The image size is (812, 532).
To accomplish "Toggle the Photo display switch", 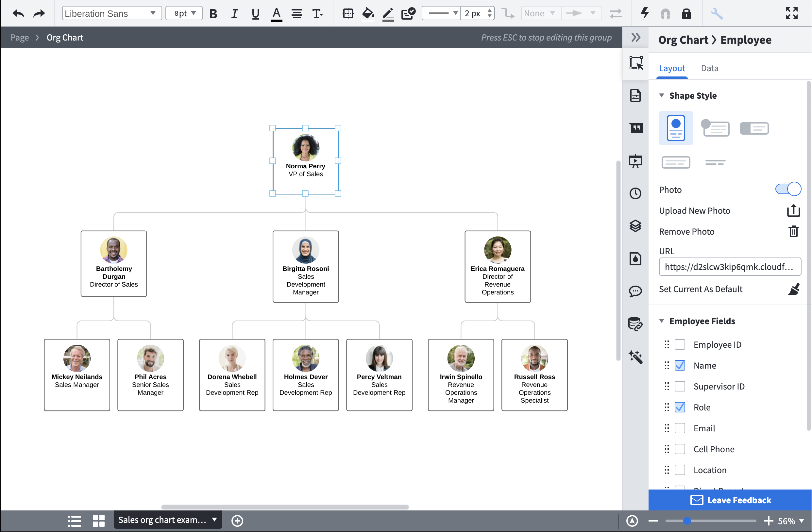I will click(x=787, y=189).
